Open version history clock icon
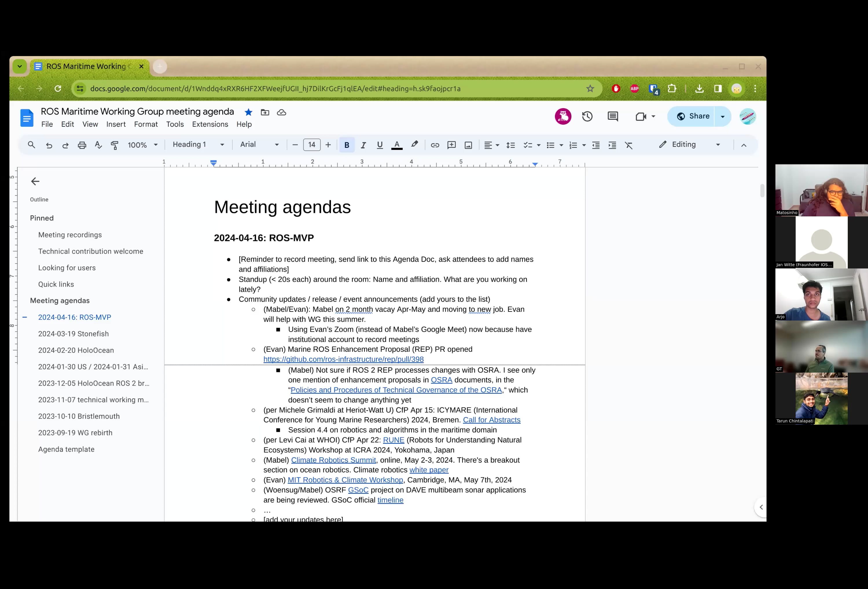This screenshot has width=868, height=589. tap(587, 117)
